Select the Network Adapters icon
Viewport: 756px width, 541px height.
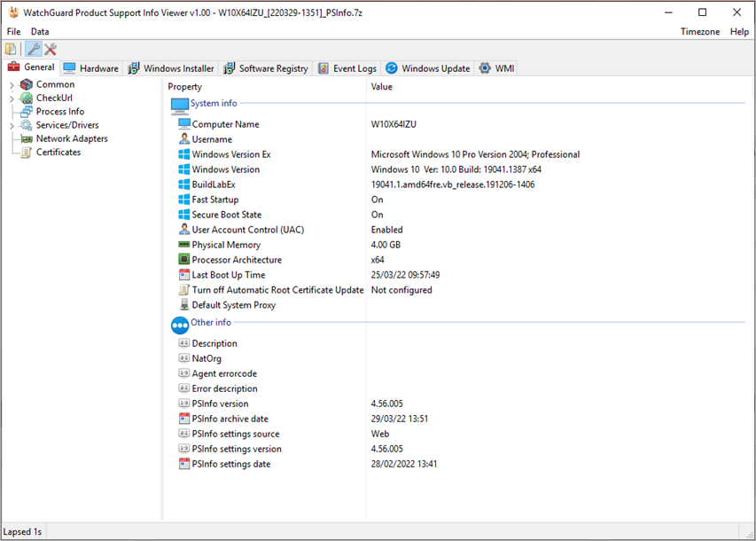point(27,138)
